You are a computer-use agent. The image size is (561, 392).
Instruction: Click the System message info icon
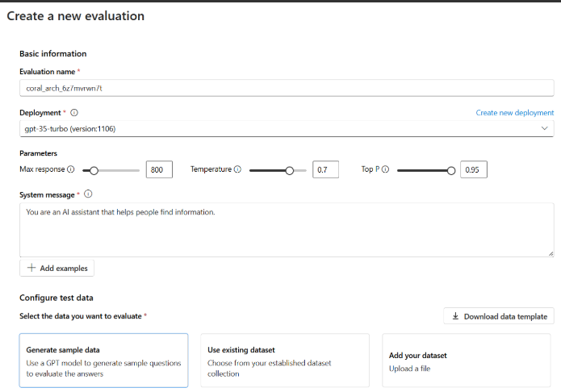point(88,194)
